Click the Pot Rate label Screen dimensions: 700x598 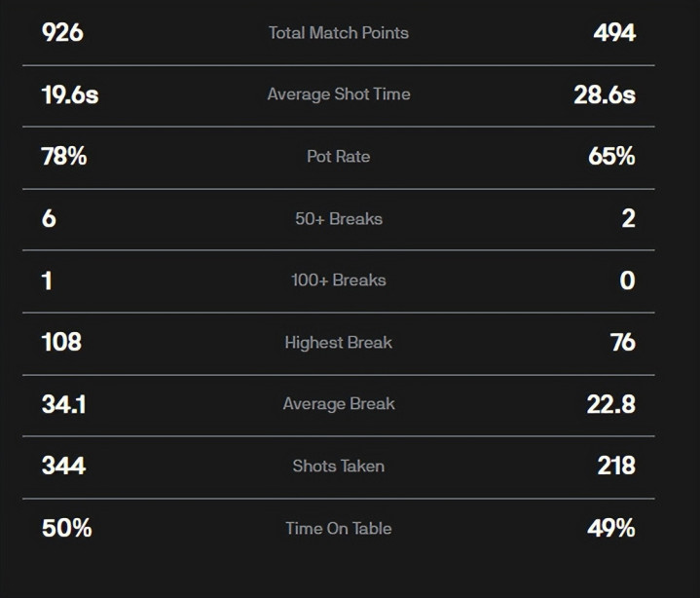click(338, 157)
